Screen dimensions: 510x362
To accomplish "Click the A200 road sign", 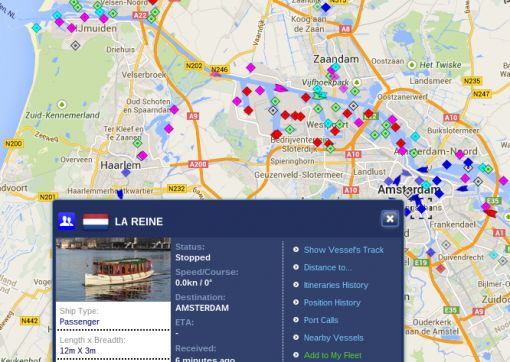I will coord(198,164).
